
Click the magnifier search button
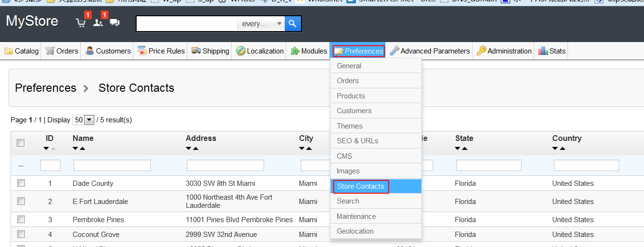293,23
